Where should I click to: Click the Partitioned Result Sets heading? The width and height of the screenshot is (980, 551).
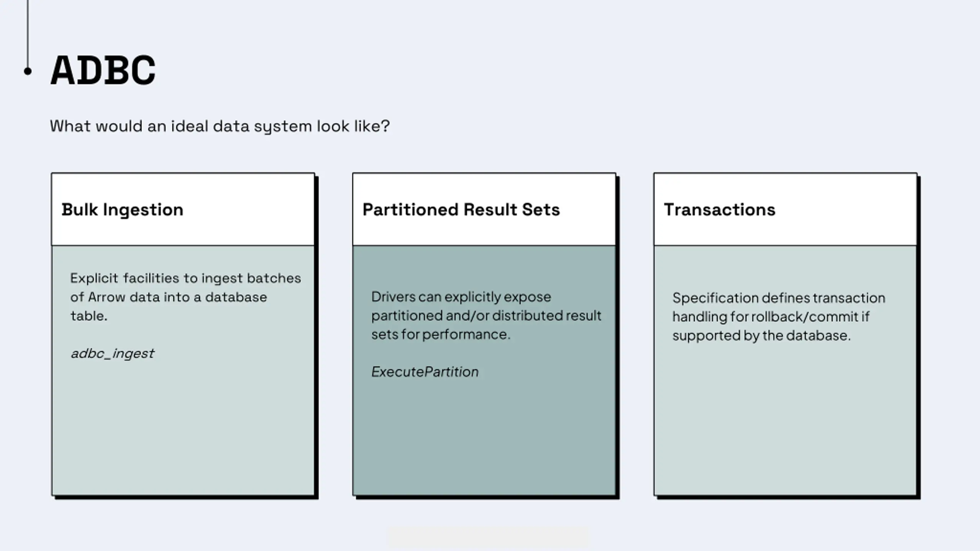[461, 210]
